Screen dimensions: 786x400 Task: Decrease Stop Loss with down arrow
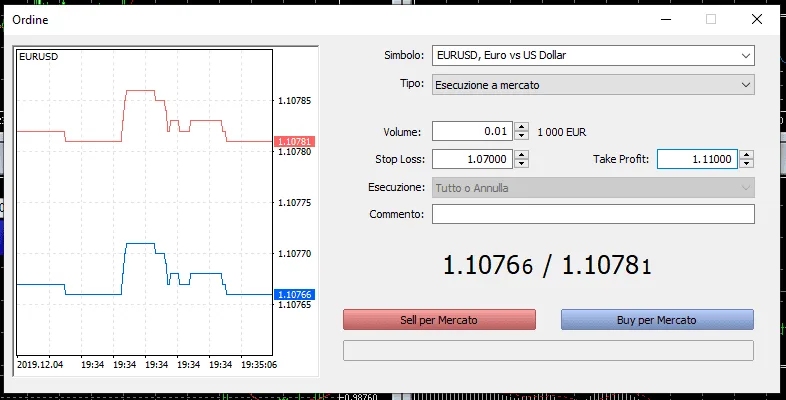(x=521, y=163)
